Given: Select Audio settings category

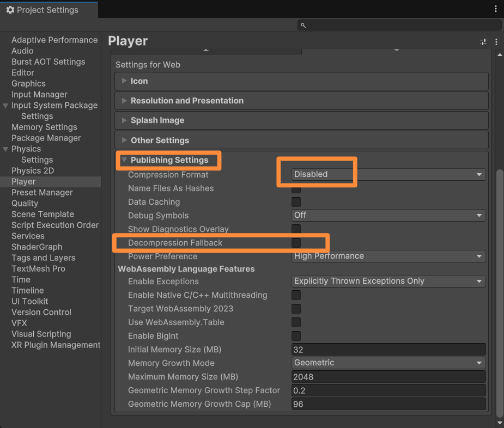Looking at the screenshot, I should coord(22,51).
